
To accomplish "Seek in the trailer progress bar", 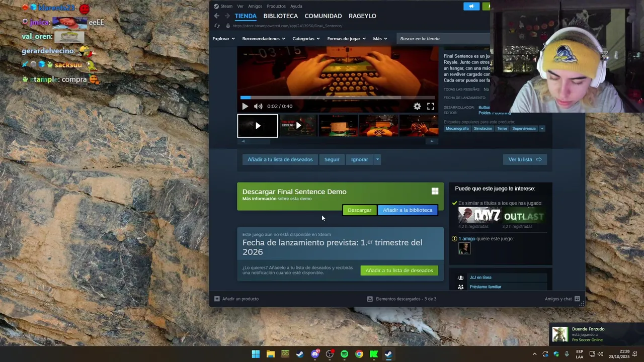I will [x=338, y=98].
